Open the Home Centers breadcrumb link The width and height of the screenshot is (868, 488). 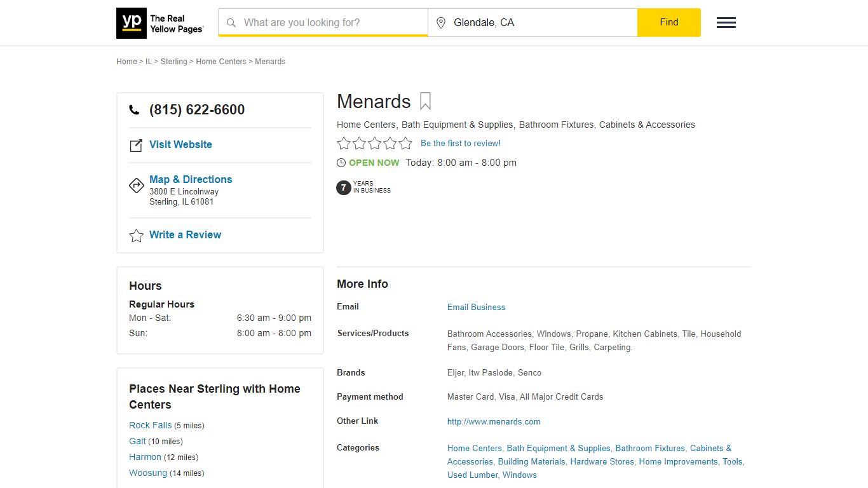tap(221, 62)
